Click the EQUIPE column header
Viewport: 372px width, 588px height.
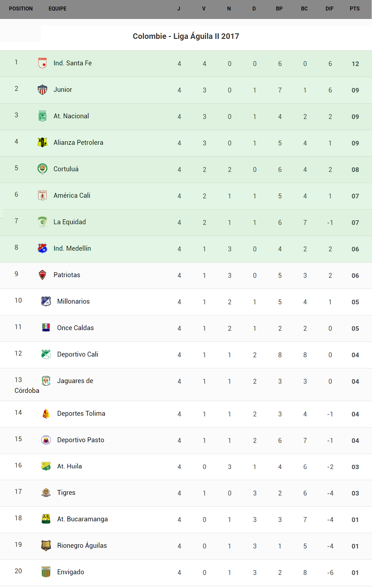(x=57, y=9)
